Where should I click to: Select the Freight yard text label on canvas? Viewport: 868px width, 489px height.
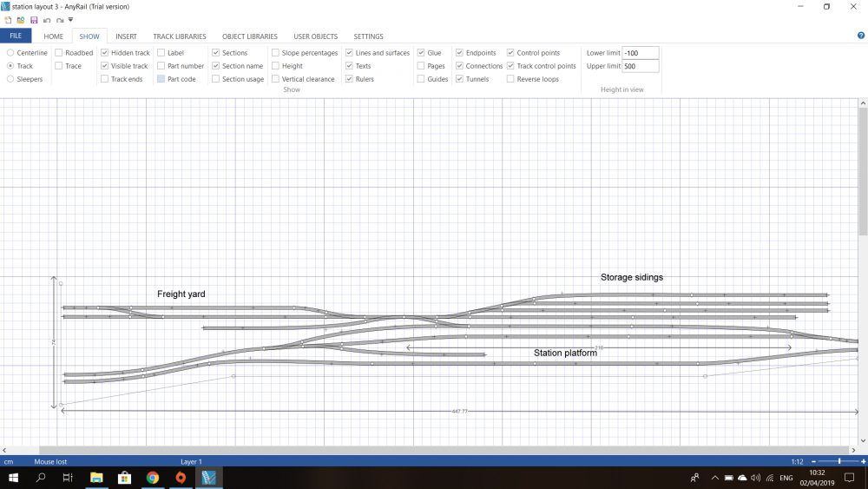click(x=181, y=294)
